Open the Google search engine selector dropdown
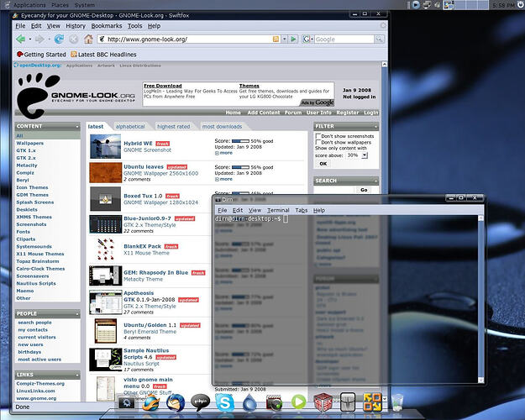The height and width of the screenshot is (420, 525). (x=308, y=39)
